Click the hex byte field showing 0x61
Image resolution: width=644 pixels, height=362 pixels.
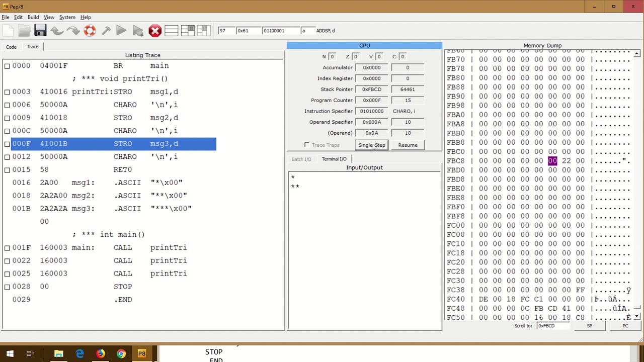pos(249,31)
